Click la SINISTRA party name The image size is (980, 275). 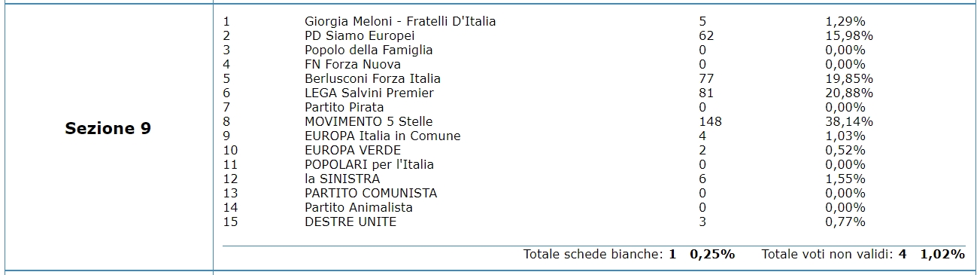point(342,179)
